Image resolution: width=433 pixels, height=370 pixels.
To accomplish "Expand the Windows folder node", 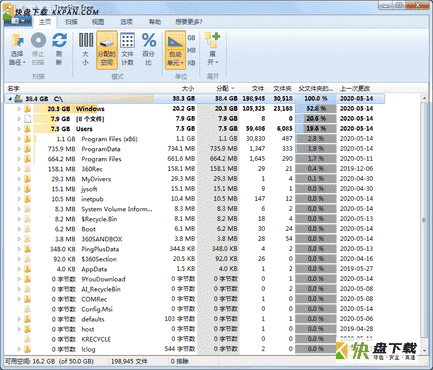I will (x=19, y=109).
